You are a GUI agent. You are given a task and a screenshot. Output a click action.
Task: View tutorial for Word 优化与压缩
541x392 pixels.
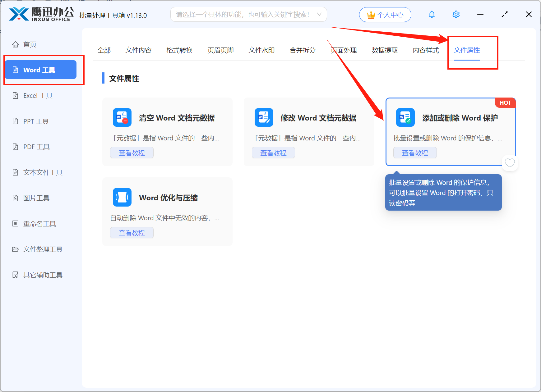tap(132, 233)
